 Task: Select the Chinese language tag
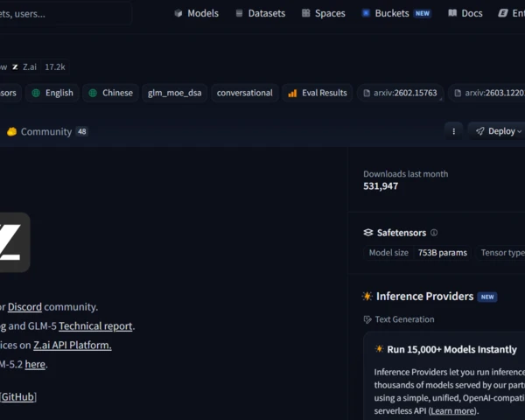pos(111,93)
